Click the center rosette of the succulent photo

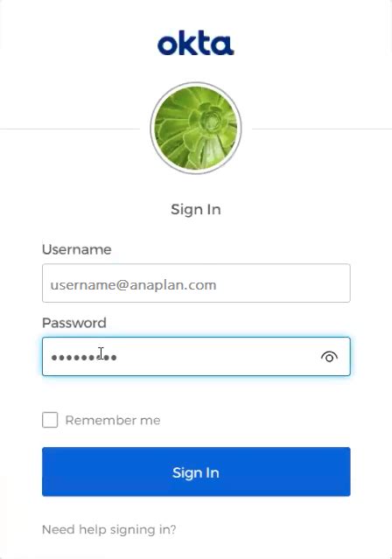[210, 120]
